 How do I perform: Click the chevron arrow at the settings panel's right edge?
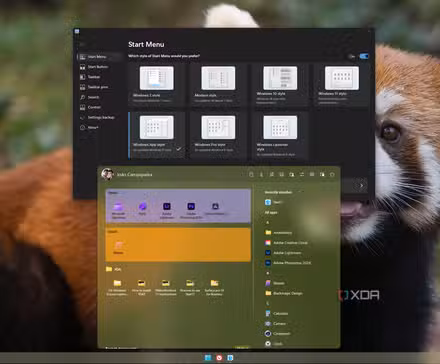click(361, 186)
